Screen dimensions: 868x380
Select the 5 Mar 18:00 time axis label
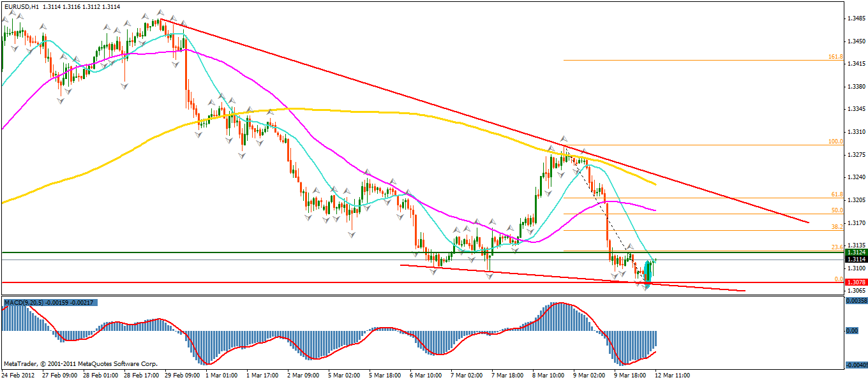pos(382,375)
